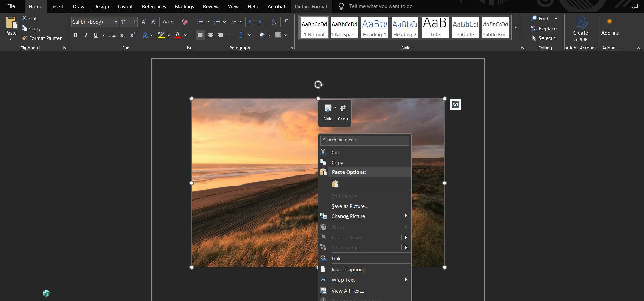Apply the Heading 1 style

374,28
